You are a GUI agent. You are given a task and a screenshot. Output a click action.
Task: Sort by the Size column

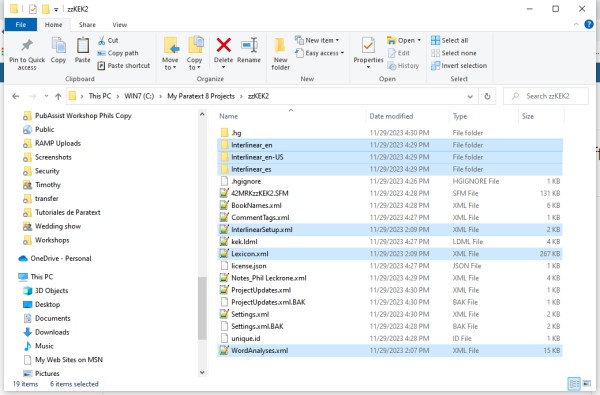[x=541, y=116]
